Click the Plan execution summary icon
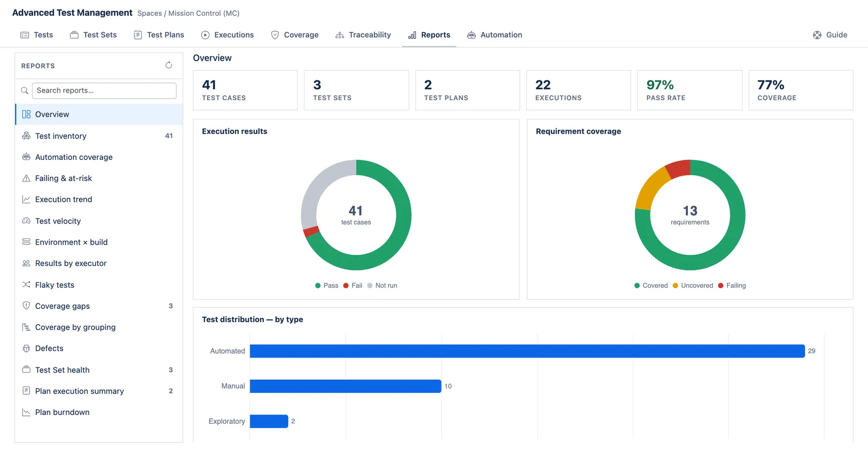 click(26, 391)
